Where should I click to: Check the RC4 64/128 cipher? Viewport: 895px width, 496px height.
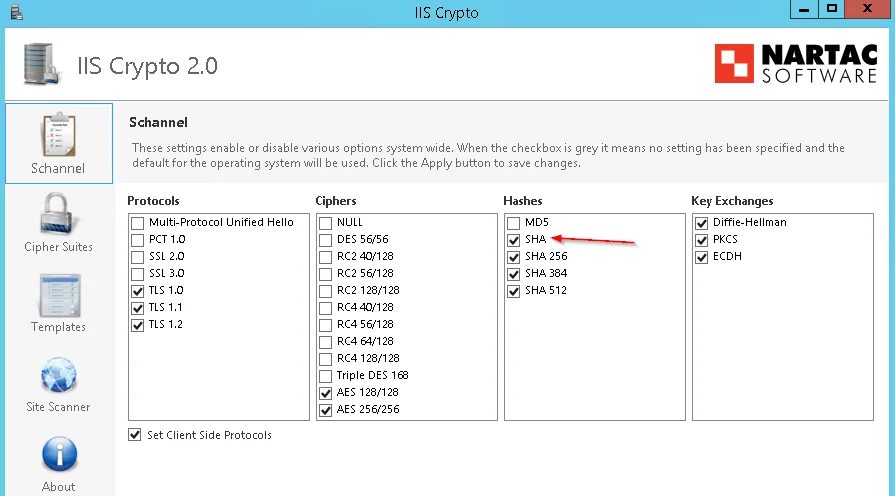[x=325, y=342]
